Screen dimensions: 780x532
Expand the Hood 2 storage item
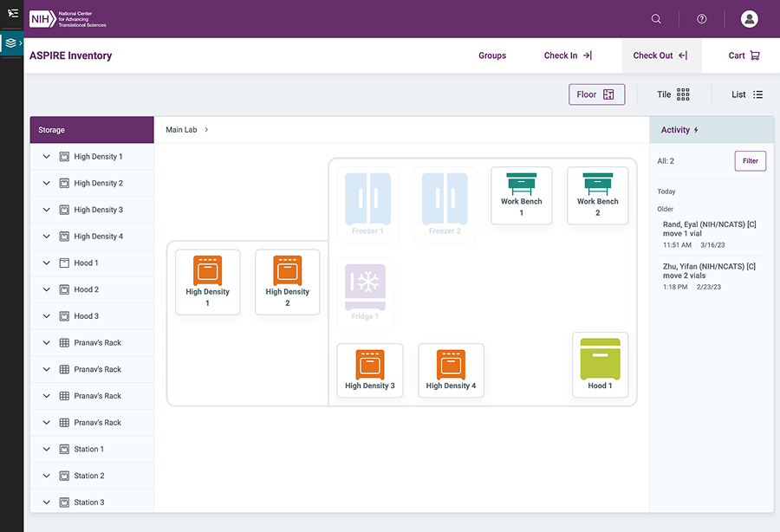[x=46, y=289]
